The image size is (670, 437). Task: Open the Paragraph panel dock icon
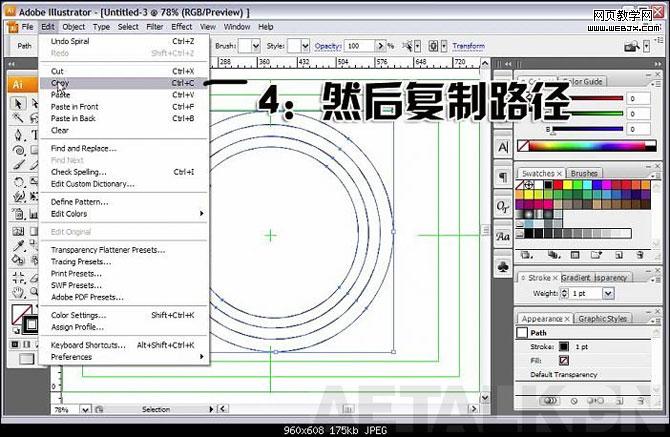pyautogui.click(x=503, y=177)
